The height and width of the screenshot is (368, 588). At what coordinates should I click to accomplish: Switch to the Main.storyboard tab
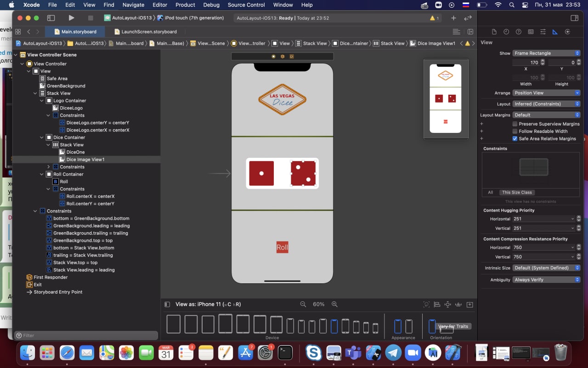(x=75, y=32)
